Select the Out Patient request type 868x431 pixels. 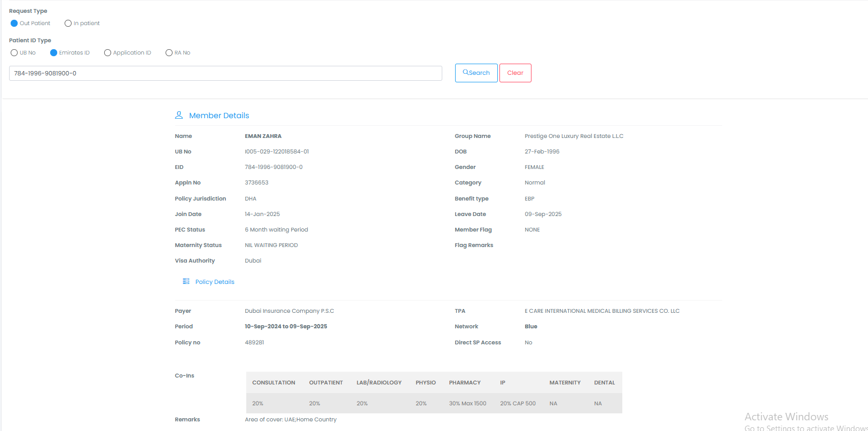click(14, 24)
